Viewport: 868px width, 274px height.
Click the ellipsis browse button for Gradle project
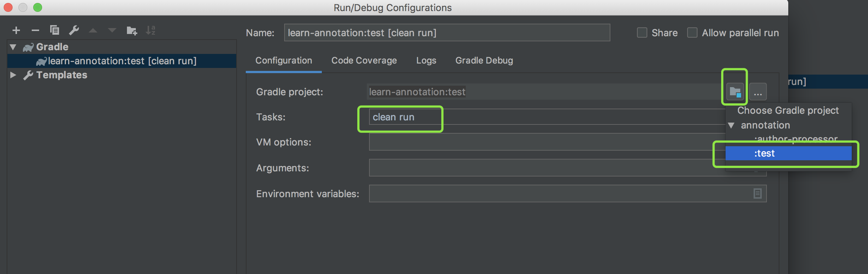(x=758, y=92)
